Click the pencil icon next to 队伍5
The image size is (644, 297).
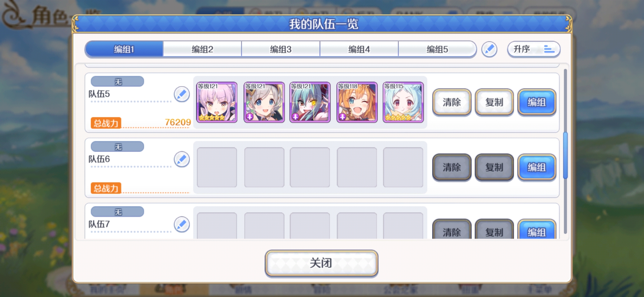pyautogui.click(x=182, y=94)
